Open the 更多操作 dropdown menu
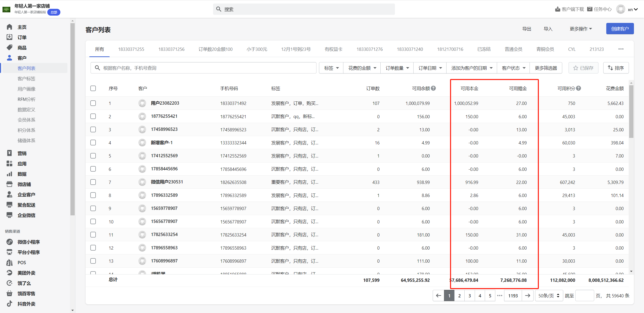The width and height of the screenshot is (644, 313). click(x=581, y=29)
